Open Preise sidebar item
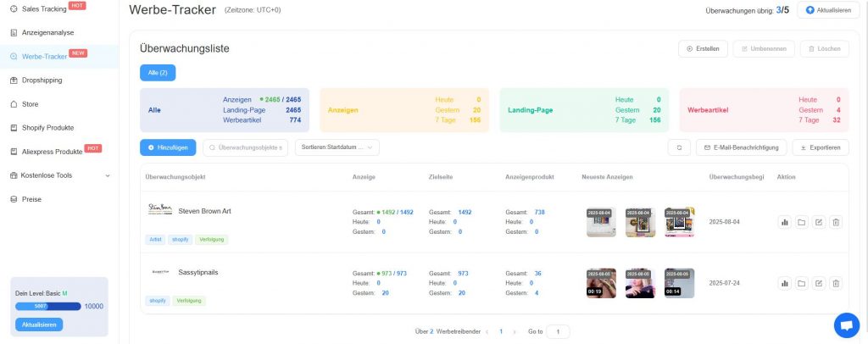This screenshot has height=344, width=868. pyautogui.click(x=31, y=199)
